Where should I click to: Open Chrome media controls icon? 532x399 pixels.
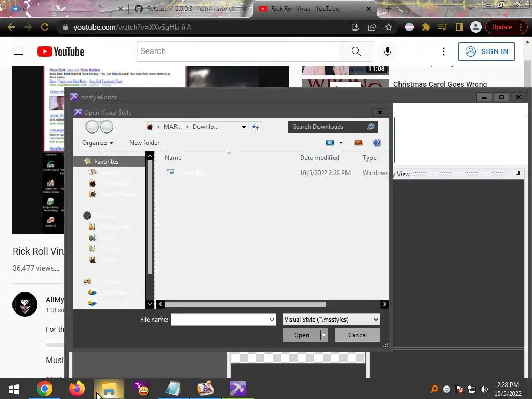point(443,27)
